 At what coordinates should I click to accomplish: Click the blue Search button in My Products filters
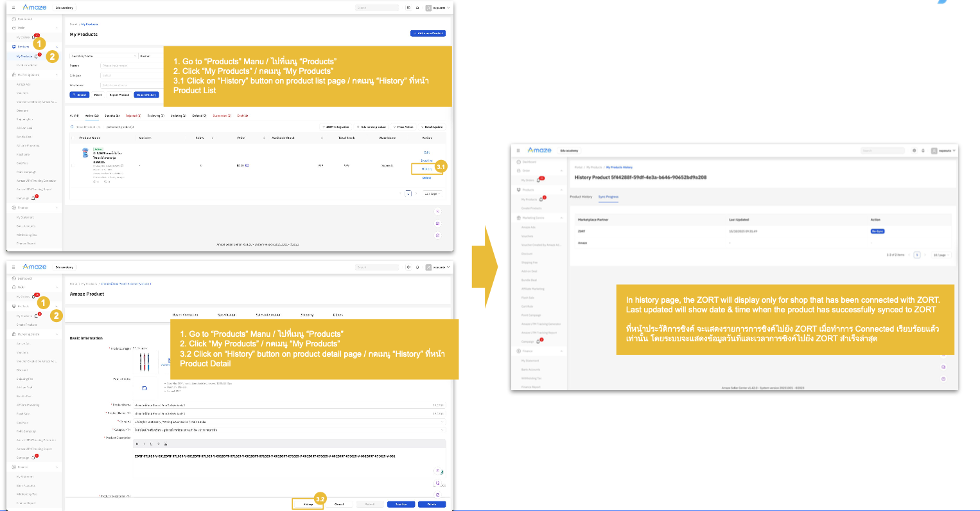point(80,94)
